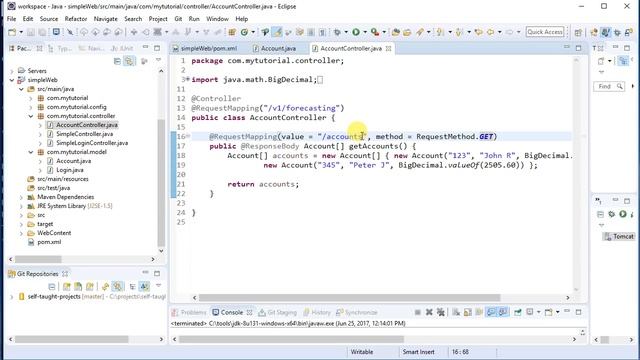Click the Search flashlight icon
This screenshot has height=360, width=640.
click(x=420, y=32)
